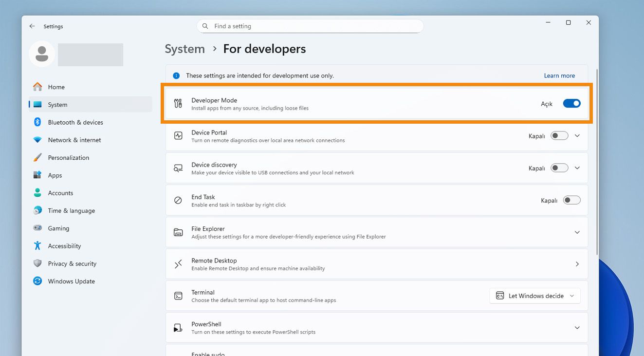The image size is (644, 356).
Task: Enable the Device Portal toggle
Action: tap(559, 136)
